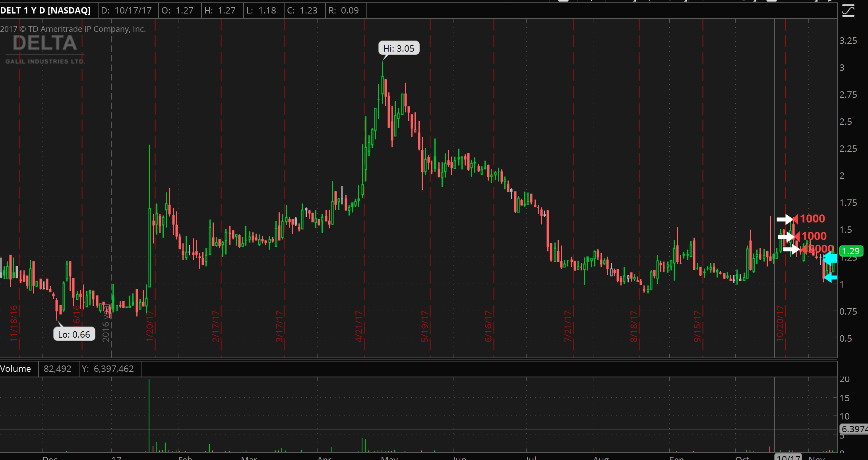Viewport: 868px width, 460px height.
Task: Click the Delta Galil Industries logo watermark
Action: pos(45,50)
